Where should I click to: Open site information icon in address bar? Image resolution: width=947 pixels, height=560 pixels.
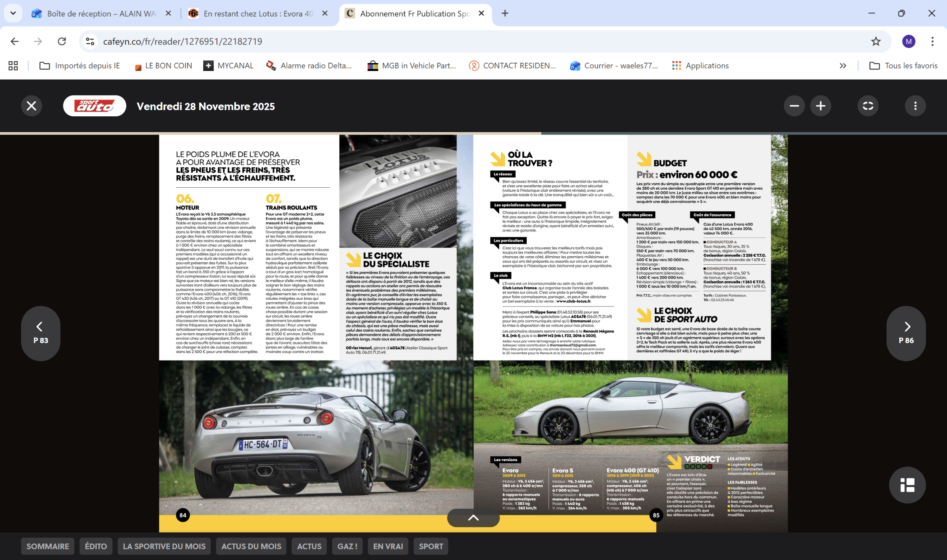tap(90, 41)
